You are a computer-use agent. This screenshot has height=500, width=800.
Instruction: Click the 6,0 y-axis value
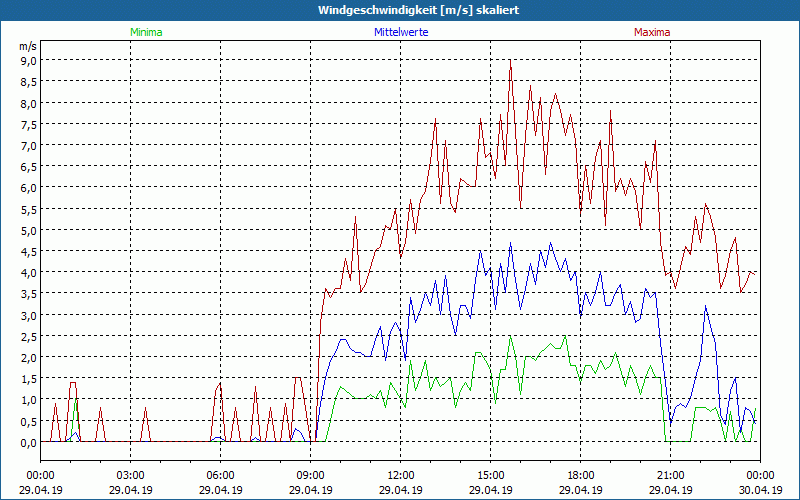[29, 188]
